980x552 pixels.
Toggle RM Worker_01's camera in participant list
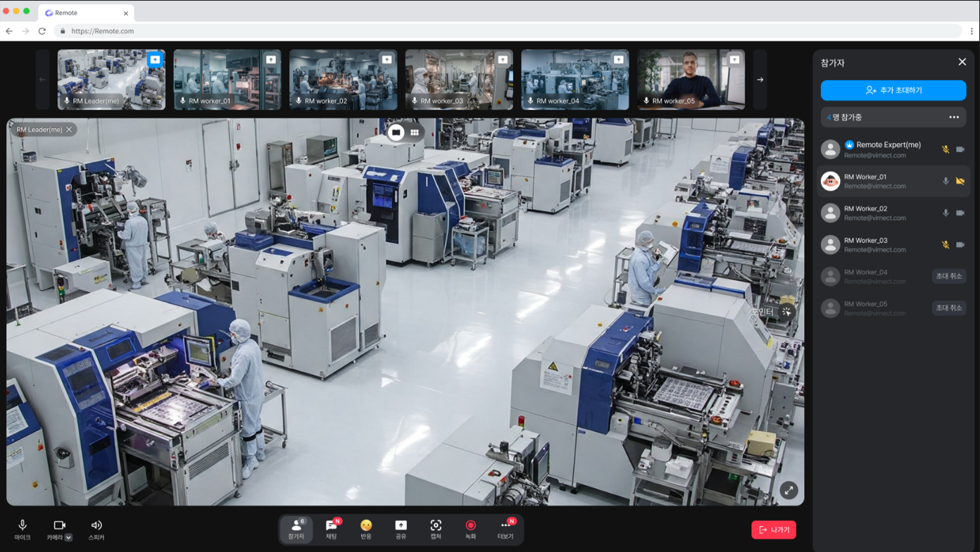pyautogui.click(x=960, y=181)
